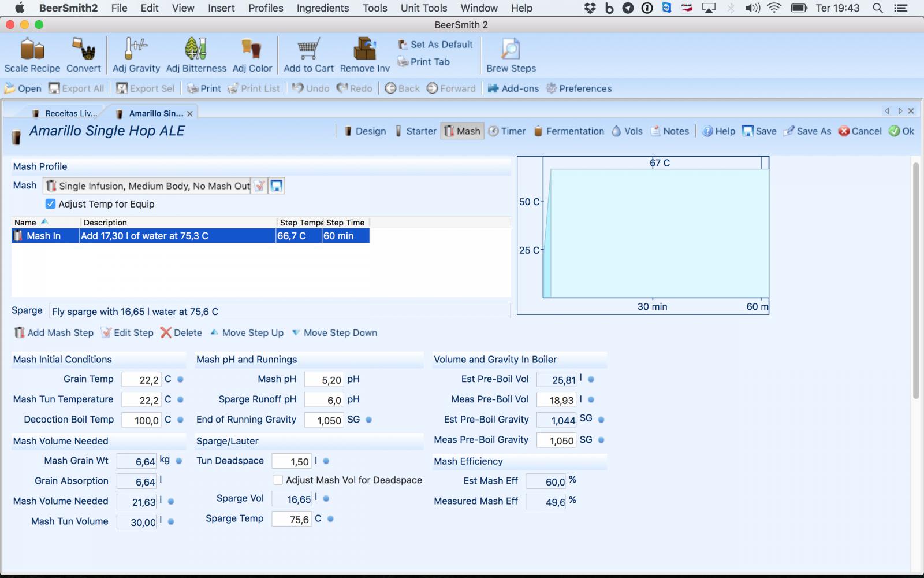924x578 pixels.
Task: Switch to Receitas Liv... document tab
Action: click(65, 113)
